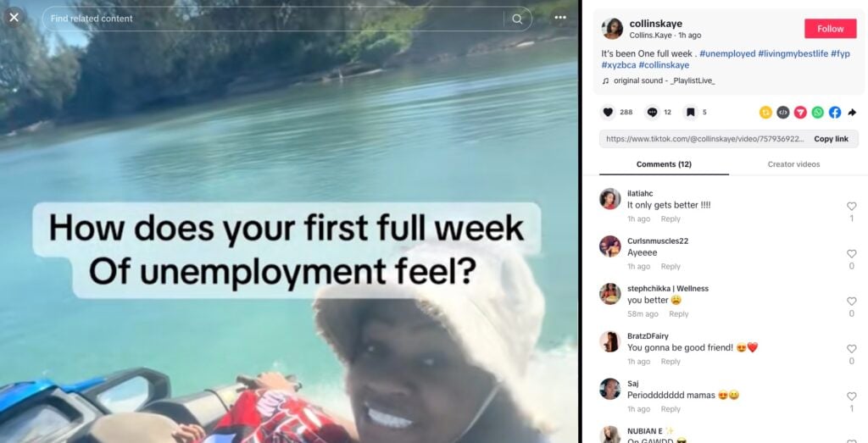868x443 pixels.
Task: Focus the Find related content field
Action: pyautogui.click(x=274, y=19)
